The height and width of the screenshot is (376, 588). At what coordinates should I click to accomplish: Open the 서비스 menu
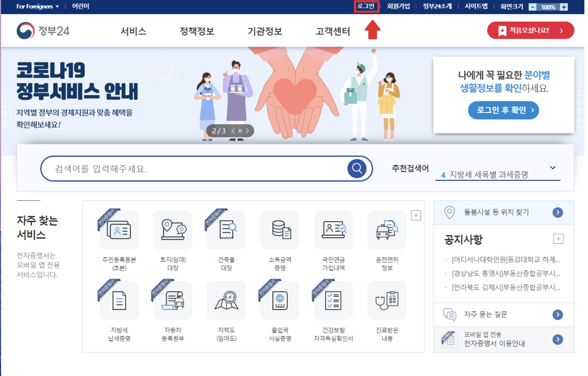click(133, 31)
